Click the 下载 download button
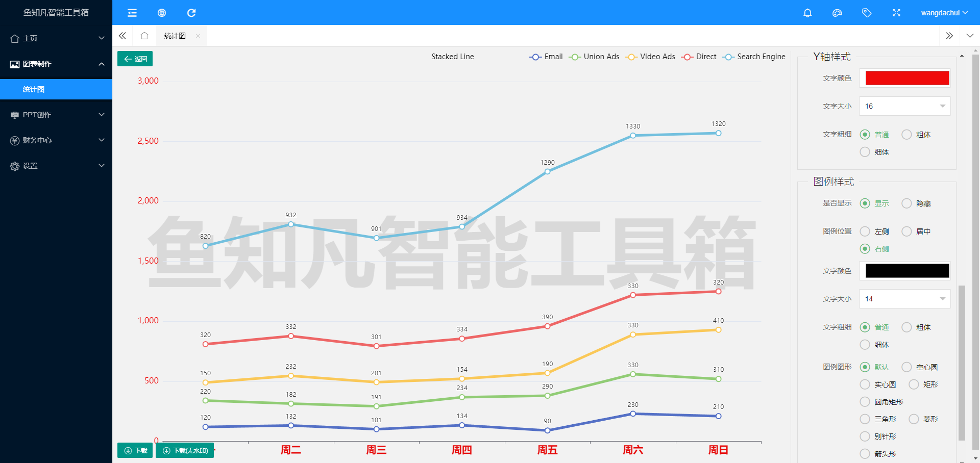Image resolution: width=980 pixels, height=463 pixels. click(x=135, y=450)
